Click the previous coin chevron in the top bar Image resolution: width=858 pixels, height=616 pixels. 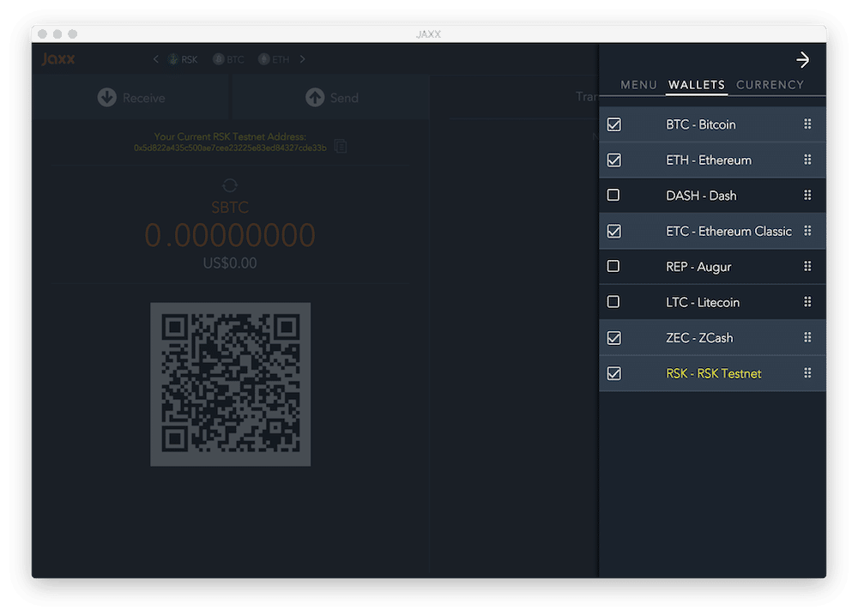pyautogui.click(x=156, y=59)
